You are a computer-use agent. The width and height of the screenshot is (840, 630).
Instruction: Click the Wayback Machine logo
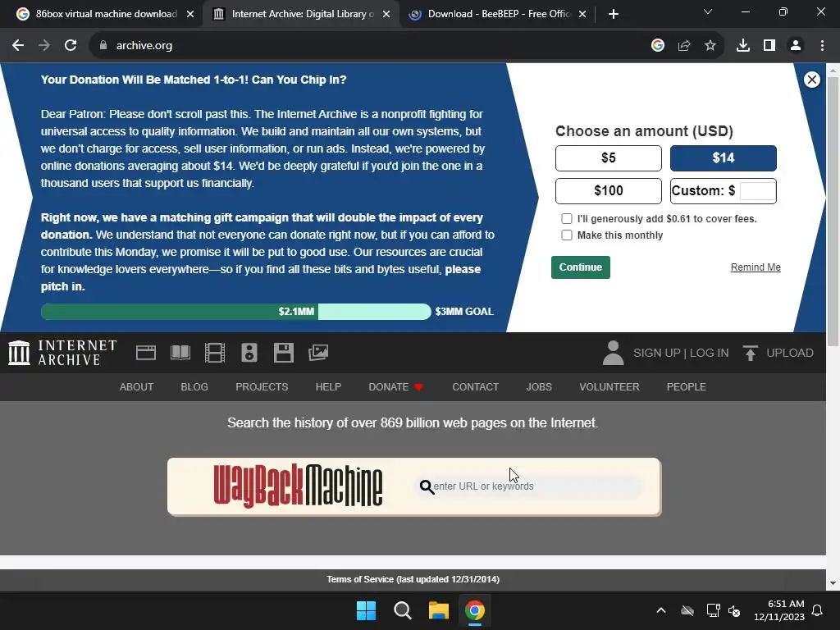298,486
